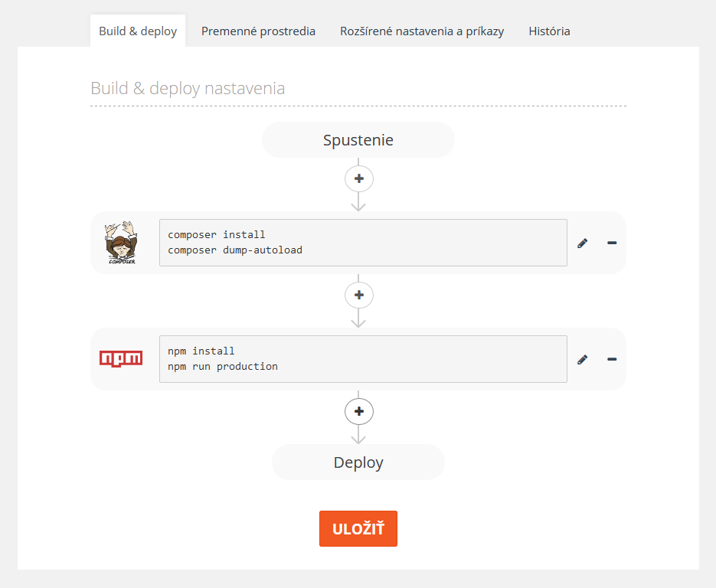The height and width of the screenshot is (588, 716).
Task: Click the npm logo icon
Action: coord(121,358)
